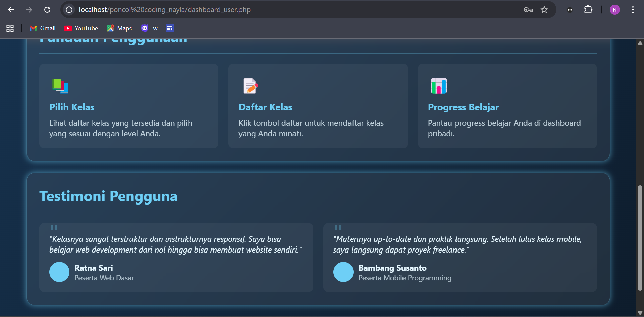The image size is (644, 317).
Task: Open the Extensions puzzle icon
Action: click(x=588, y=10)
